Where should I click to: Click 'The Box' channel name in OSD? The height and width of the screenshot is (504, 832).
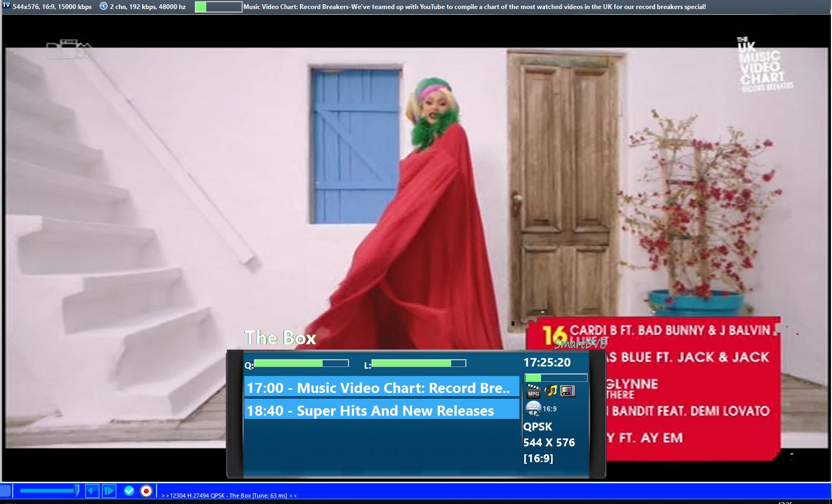(280, 338)
